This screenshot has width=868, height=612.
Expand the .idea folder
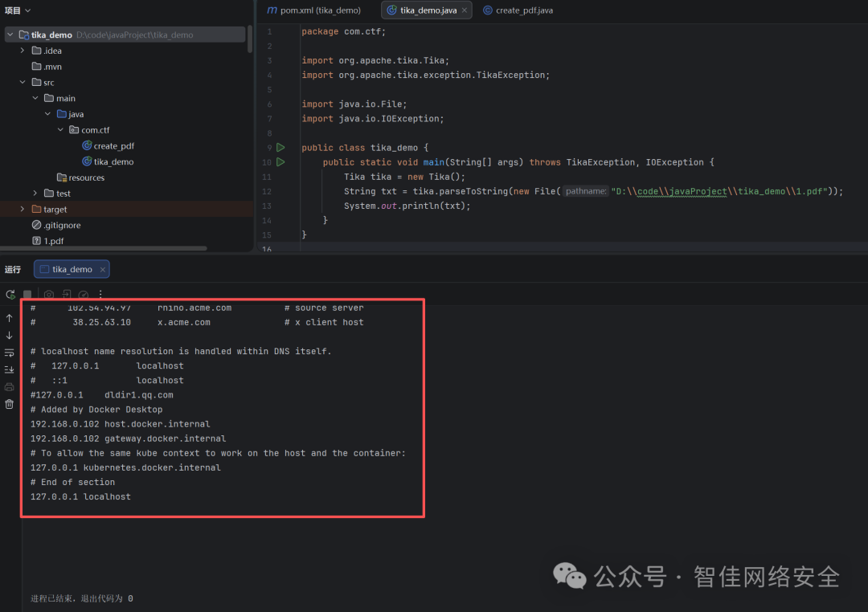pyautogui.click(x=23, y=51)
